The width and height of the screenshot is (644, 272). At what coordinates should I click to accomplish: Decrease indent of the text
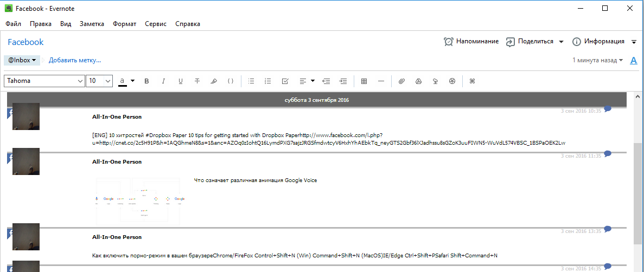point(326,81)
